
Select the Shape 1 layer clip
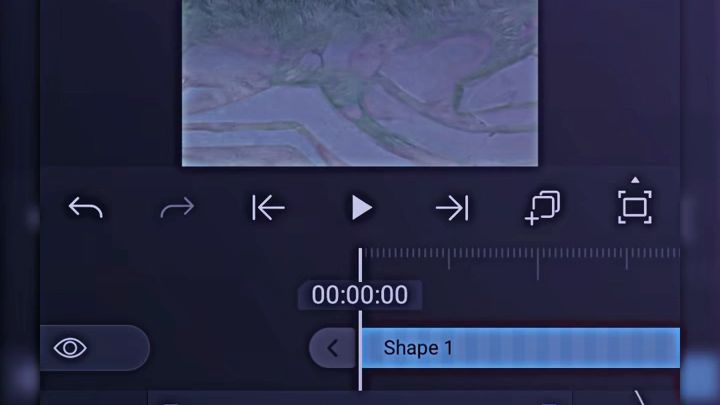point(521,348)
